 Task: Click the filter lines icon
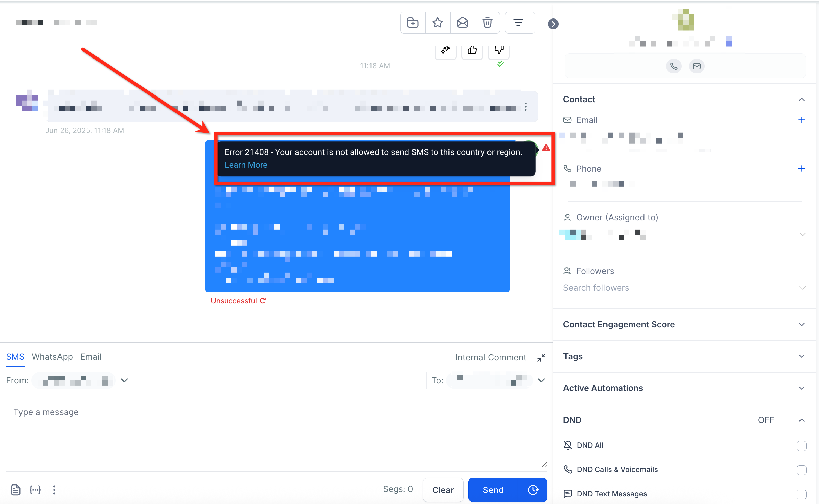519,23
